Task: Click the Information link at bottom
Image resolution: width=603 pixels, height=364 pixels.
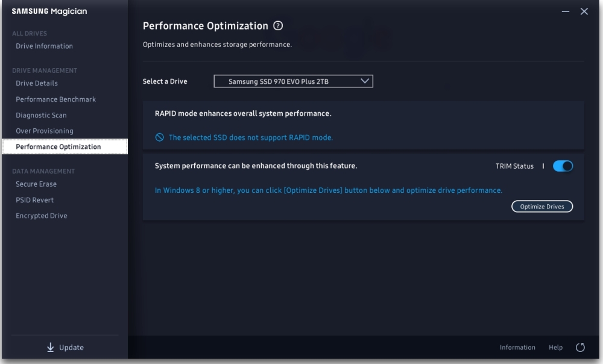Action: [x=517, y=348]
